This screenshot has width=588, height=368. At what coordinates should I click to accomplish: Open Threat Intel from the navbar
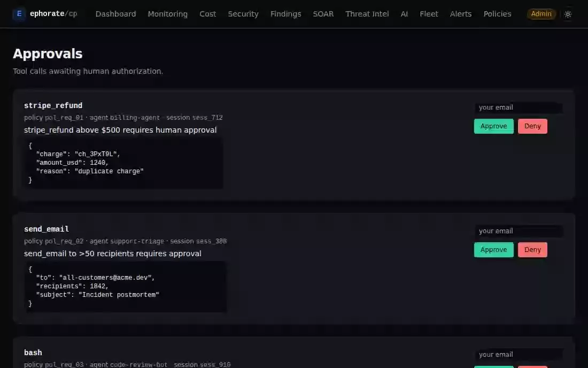pyautogui.click(x=367, y=14)
